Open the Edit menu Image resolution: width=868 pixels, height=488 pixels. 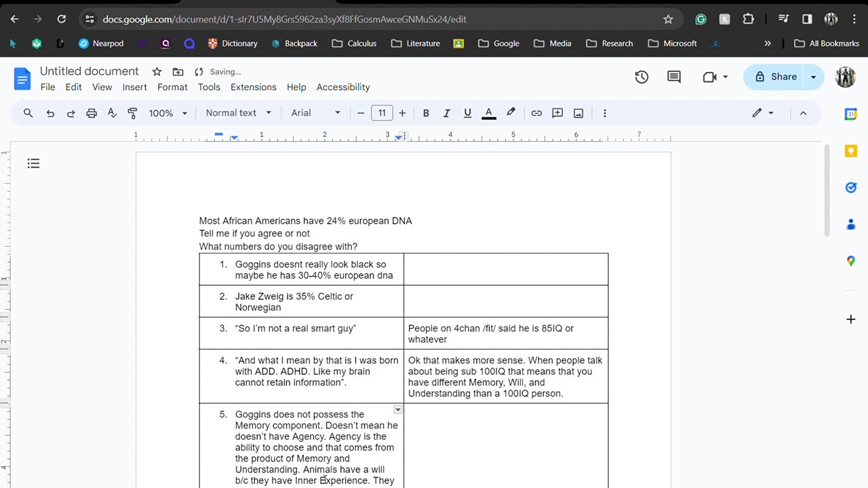point(73,87)
